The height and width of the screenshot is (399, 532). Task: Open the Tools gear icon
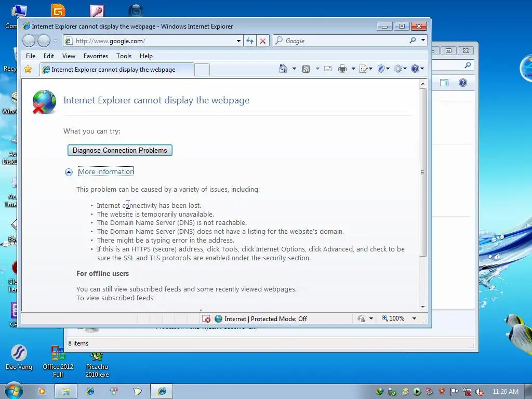tap(397, 69)
